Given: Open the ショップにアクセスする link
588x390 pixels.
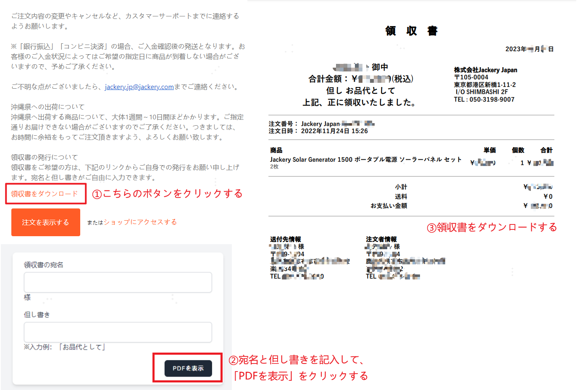Looking at the screenshot, I should [140, 222].
